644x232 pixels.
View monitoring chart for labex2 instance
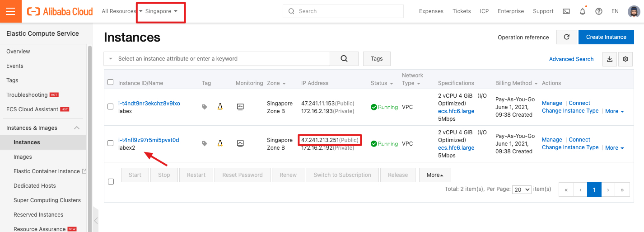point(240,143)
